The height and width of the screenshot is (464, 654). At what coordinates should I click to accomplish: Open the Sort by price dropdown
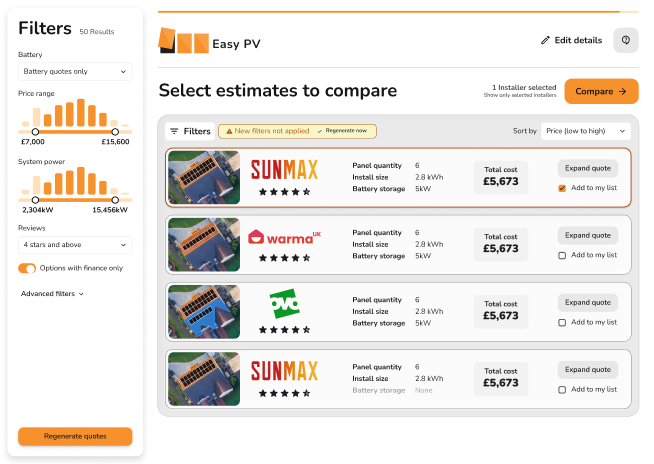point(585,131)
